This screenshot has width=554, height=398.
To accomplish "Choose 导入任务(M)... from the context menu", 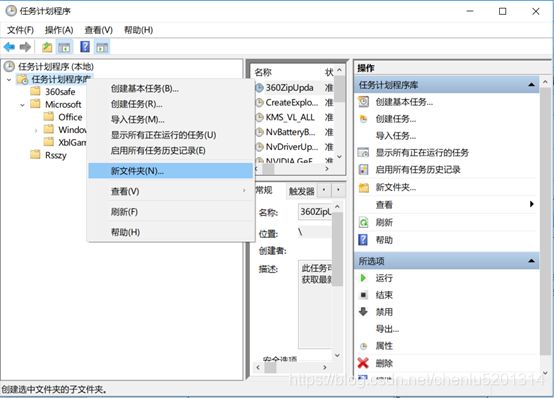I will [170, 119].
